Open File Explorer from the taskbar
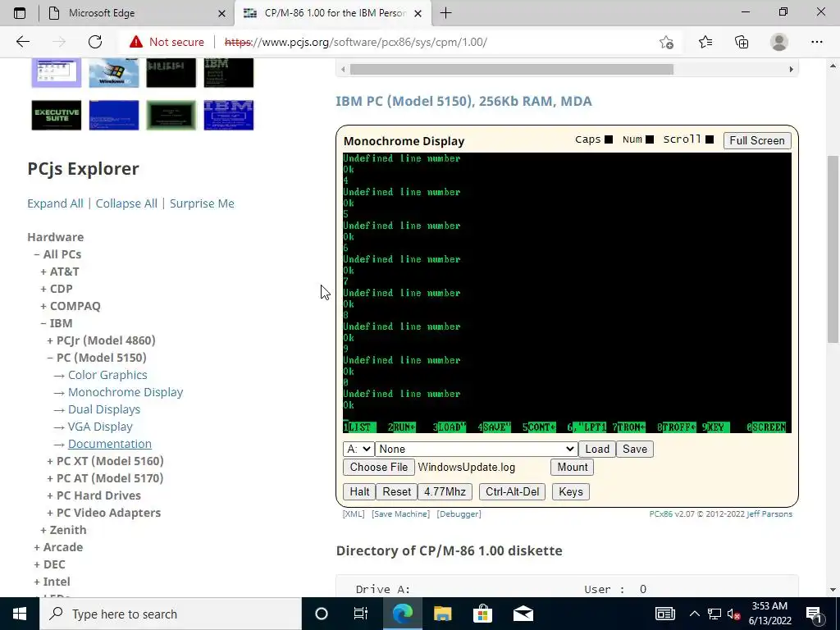This screenshot has width=840, height=630. [x=442, y=614]
